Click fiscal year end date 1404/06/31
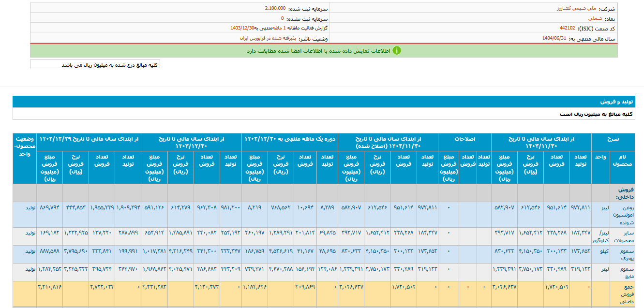644x308 pixels. [554, 38]
